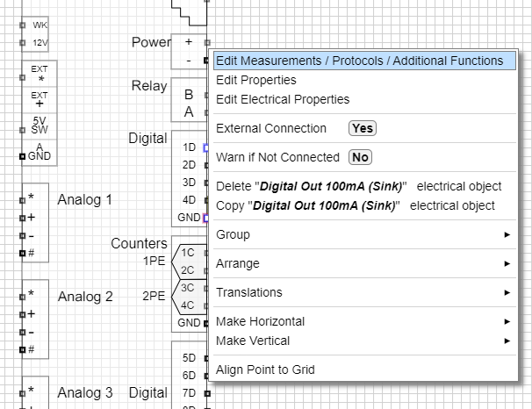Click the Relay label

coord(149,86)
